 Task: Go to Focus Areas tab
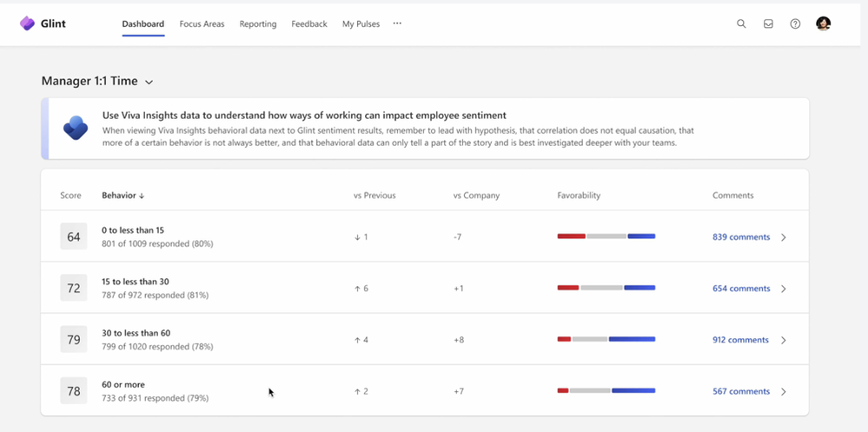[x=202, y=23]
